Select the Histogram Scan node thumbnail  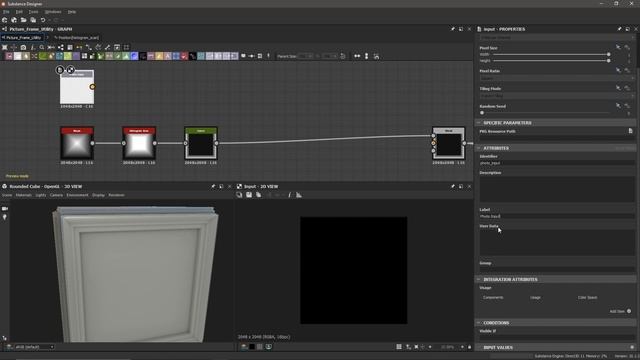click(x=139, y=143)
